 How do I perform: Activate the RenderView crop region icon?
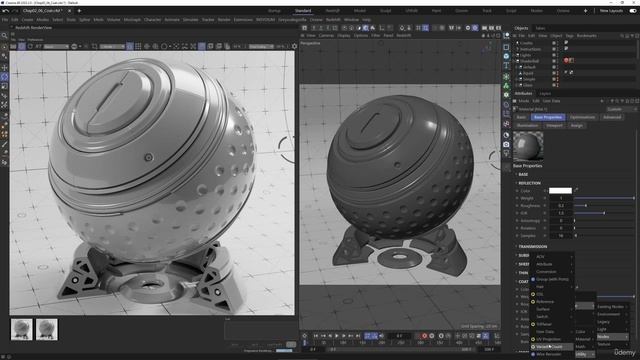tap(94, 46)
